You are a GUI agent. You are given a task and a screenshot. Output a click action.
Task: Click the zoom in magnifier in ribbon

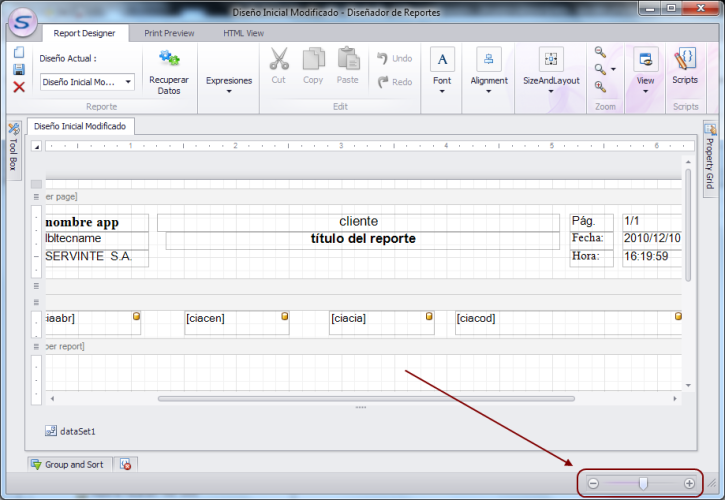pyautogui.click(x=601, y=87)
